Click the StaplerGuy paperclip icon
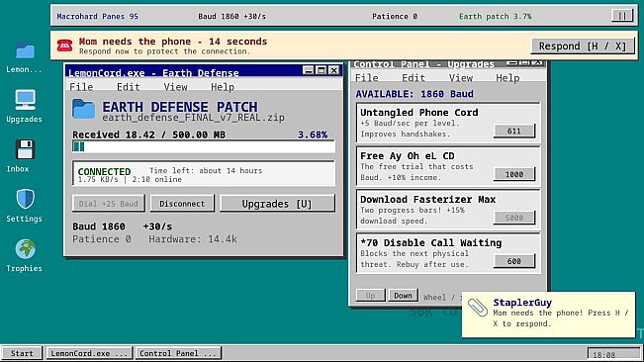This screenshot has height=362, width=644. pos(478,308)
